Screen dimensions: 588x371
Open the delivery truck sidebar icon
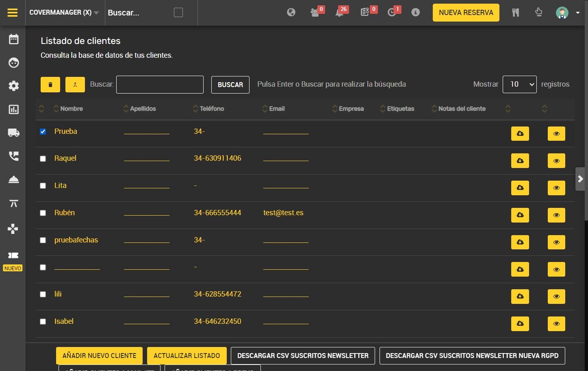point(14,133)
